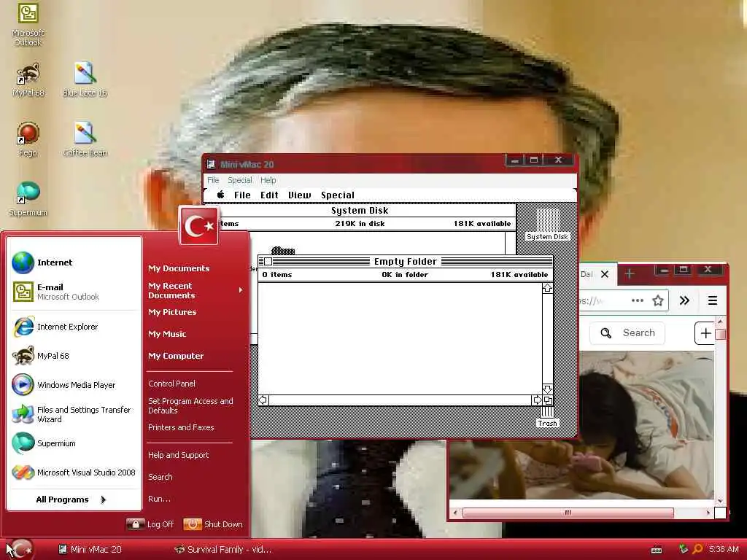
Task: Open My Pictures from Start menu
Action: [x=172, y=312]
